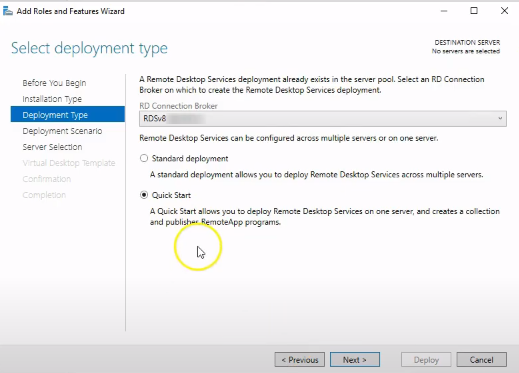This screenshot has width=519, height=373.
Task: Cancel the wizard
Action: pos(481,360)
